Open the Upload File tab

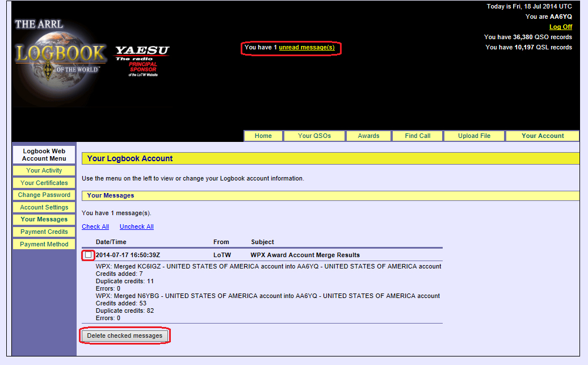(474, 136)
